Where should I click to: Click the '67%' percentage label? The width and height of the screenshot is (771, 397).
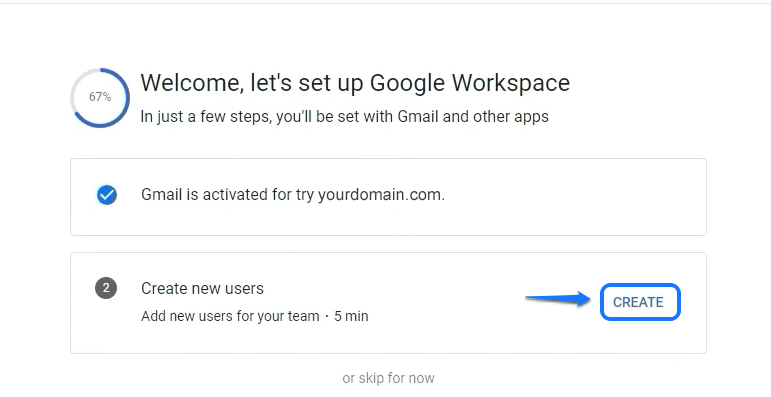(100, 97)
